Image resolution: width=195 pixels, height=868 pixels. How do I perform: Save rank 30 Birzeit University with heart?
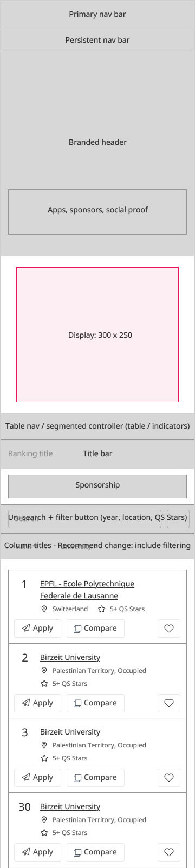tap(169, 852)
